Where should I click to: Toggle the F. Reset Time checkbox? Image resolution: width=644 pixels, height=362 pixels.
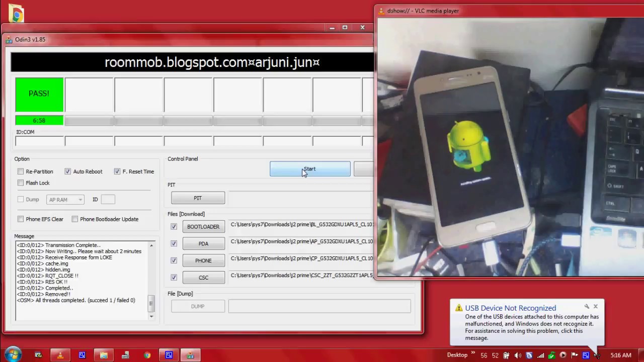[x=117, y=171]
